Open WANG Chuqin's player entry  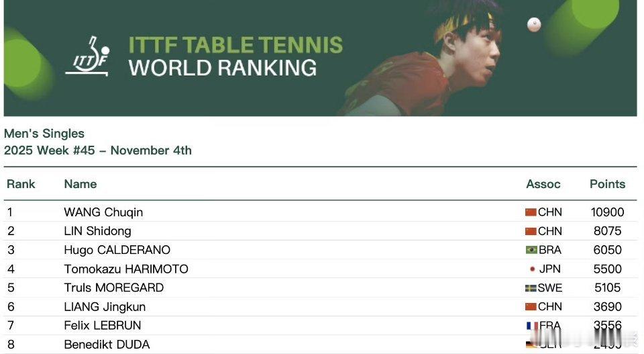pyautogui.click(x=103, y=212)
